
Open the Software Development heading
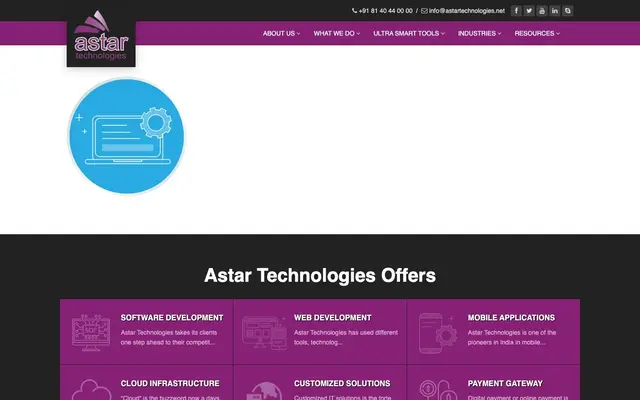click(172, 318)
